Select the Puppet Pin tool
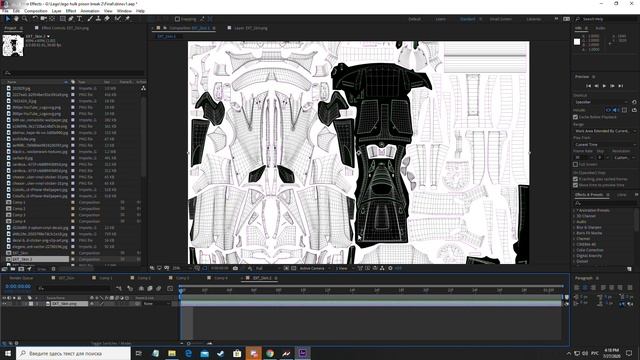 coord(127,19)
